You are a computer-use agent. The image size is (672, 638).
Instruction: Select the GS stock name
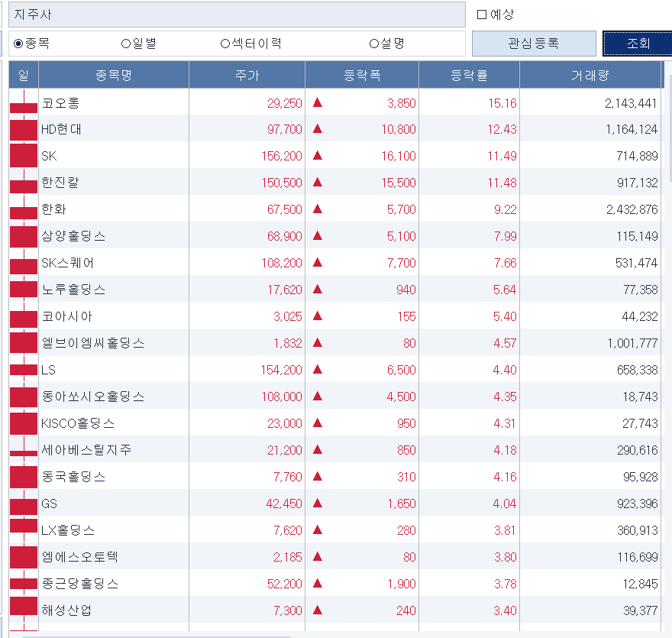tap(50, 504)
